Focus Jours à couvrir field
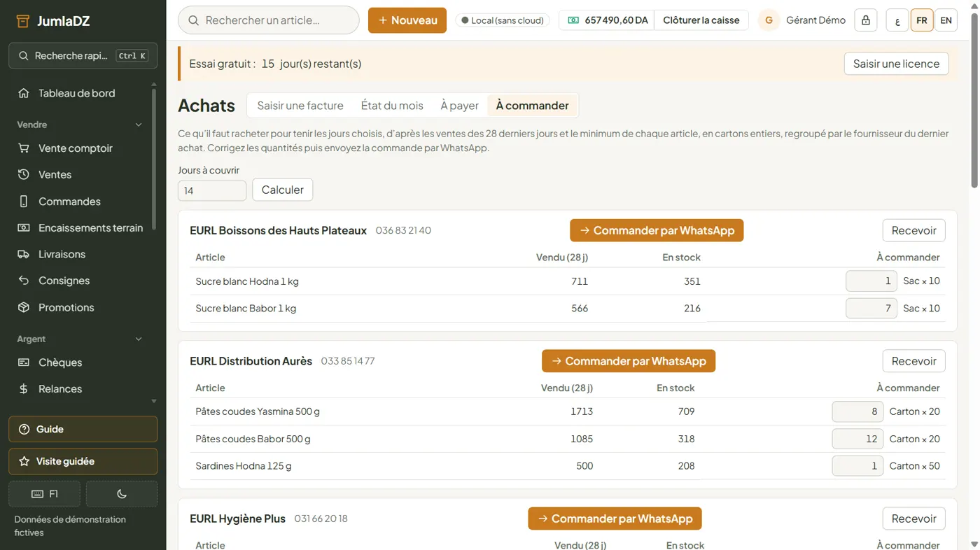 click(212, 190)
